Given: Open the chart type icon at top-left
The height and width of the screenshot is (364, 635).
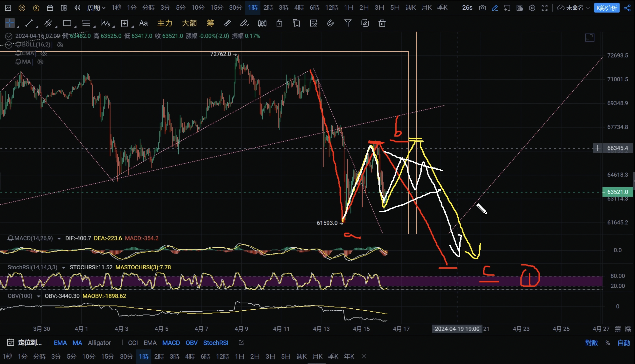Looking at the screenshot, I should [8, 8].
